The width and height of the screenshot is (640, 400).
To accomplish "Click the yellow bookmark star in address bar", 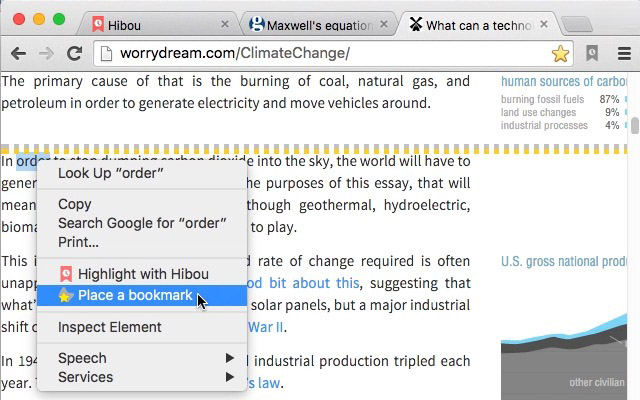I will coord(560,53).
